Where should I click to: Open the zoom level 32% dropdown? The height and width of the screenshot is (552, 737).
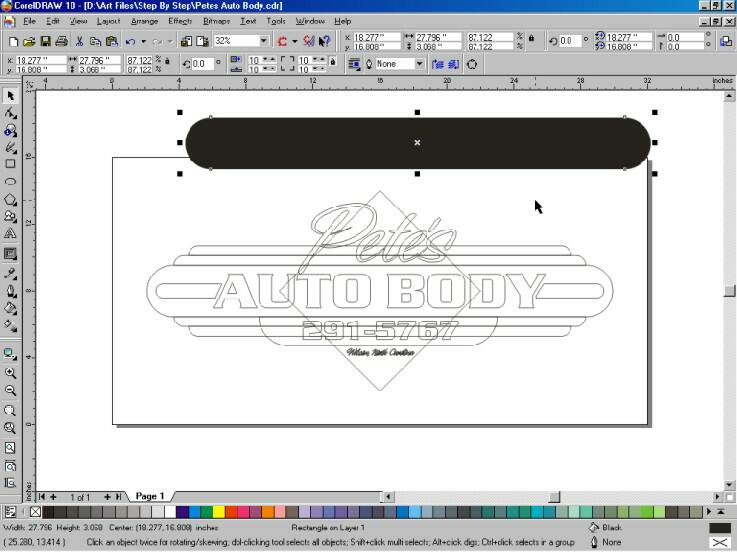pos(264,41)
